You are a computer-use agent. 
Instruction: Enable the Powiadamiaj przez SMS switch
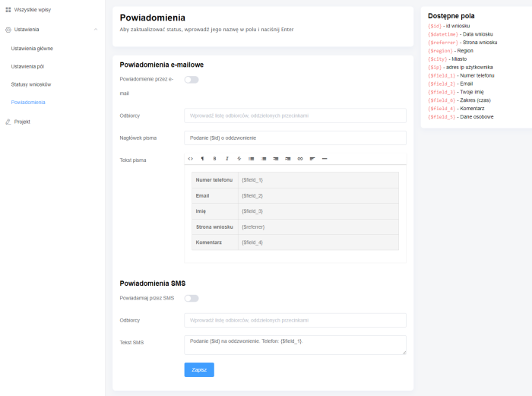pyautogui.click(x=192, y=298)
